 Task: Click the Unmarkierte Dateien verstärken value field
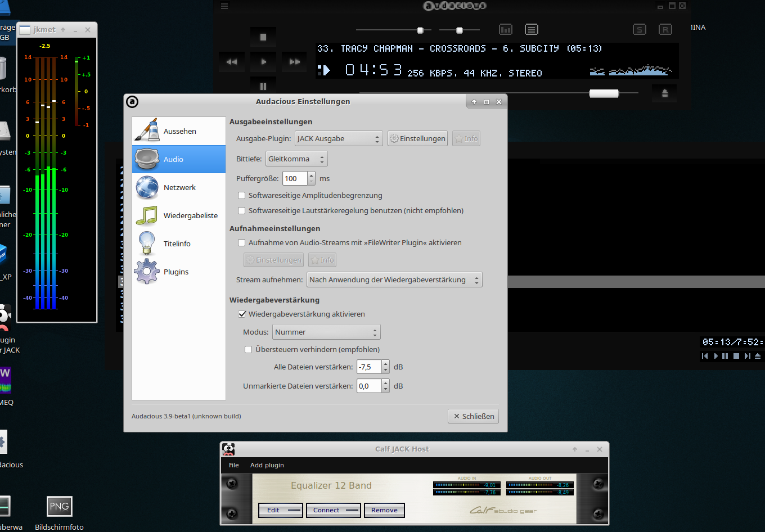coord(370,386)
